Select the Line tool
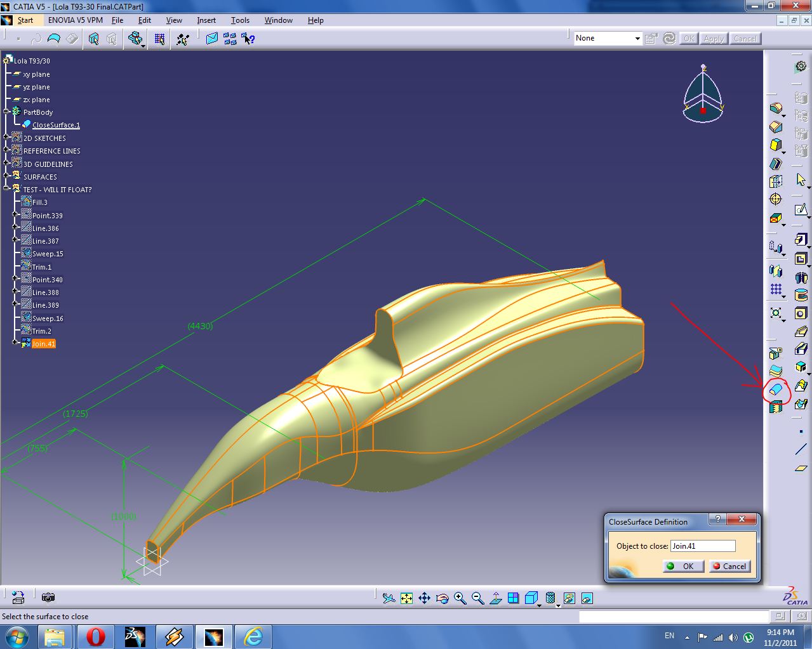 pyautogui.click(x=801, y=450)
